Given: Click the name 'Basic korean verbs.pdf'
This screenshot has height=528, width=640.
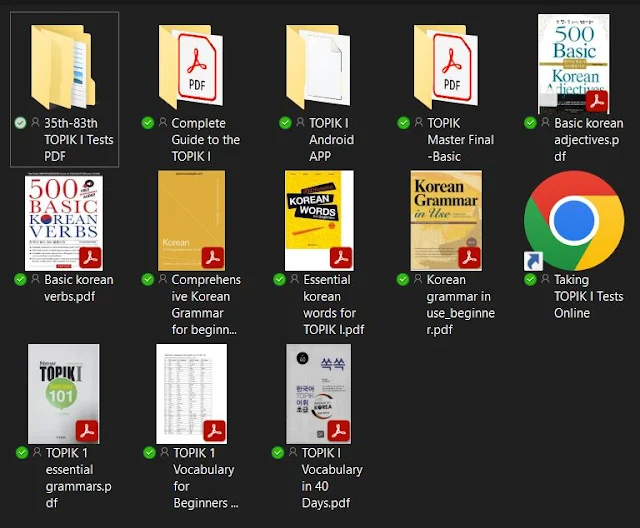Looking at the screenshot, I should click(x=79, y=288).
